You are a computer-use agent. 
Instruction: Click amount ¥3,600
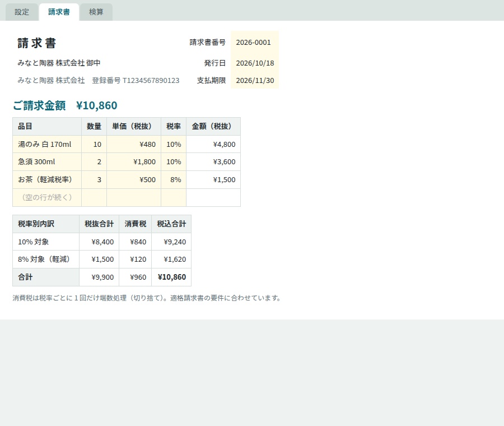click(213, 162)
